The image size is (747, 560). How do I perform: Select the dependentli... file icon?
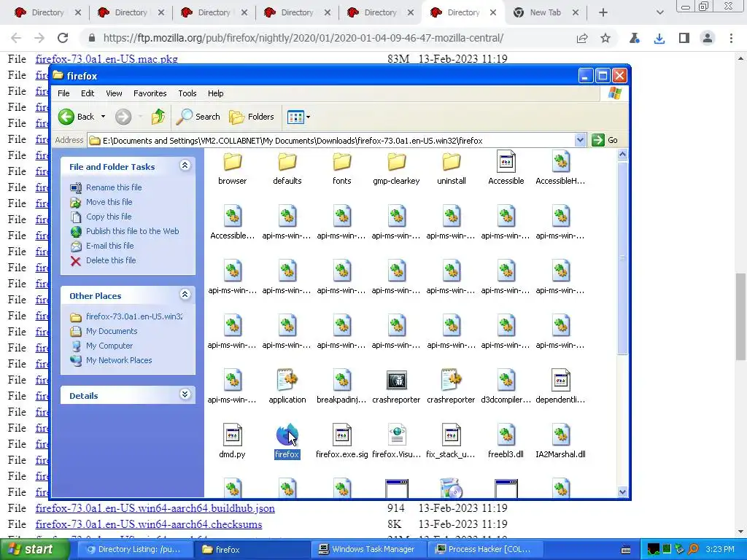[x=561, y=379]
